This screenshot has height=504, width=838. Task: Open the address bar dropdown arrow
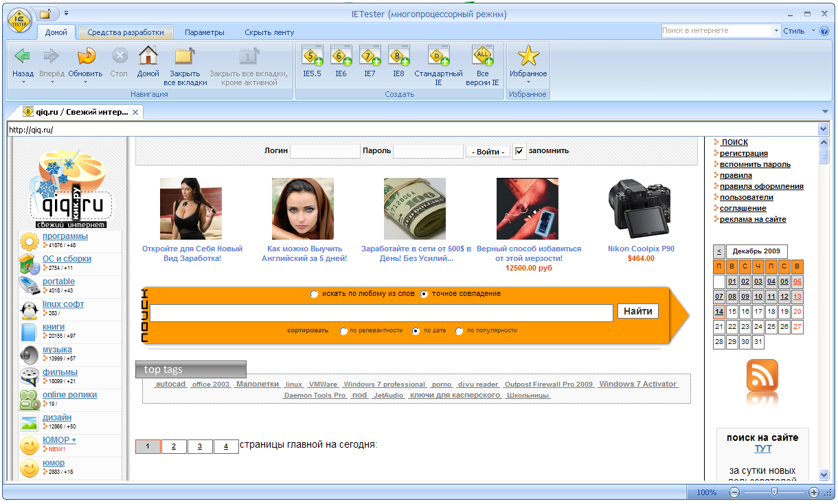(824, 129)
